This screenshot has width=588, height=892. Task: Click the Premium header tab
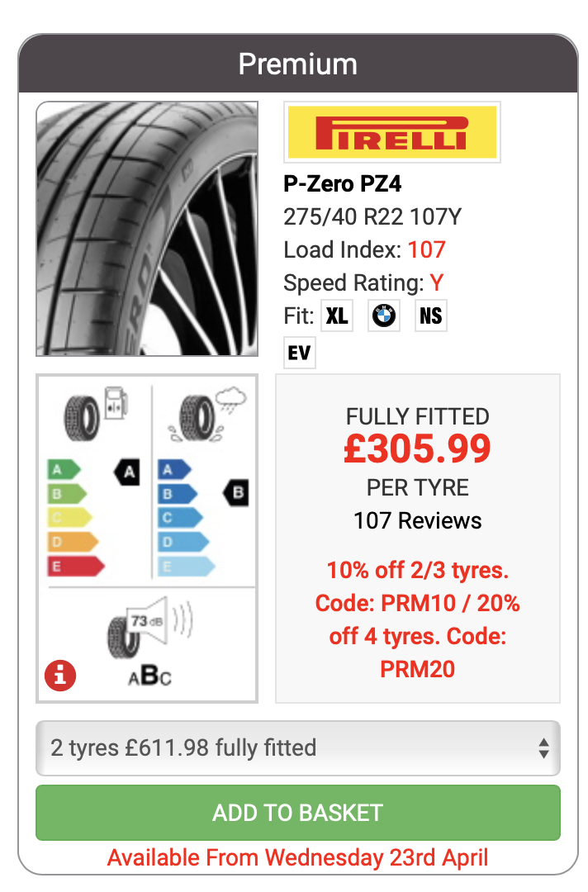(297, 64)
